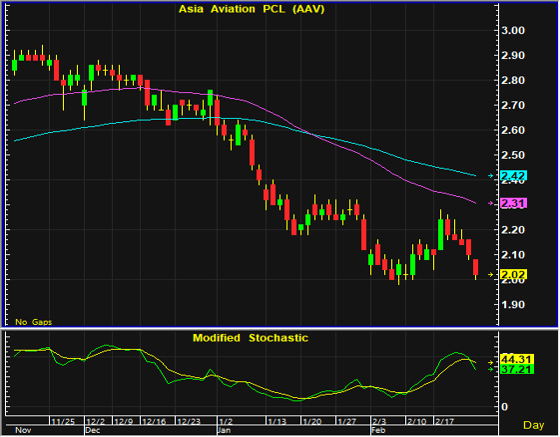Click the 0 stochastic axis label
The width and height of the screenshot is (560, 437).
point(504,407)
